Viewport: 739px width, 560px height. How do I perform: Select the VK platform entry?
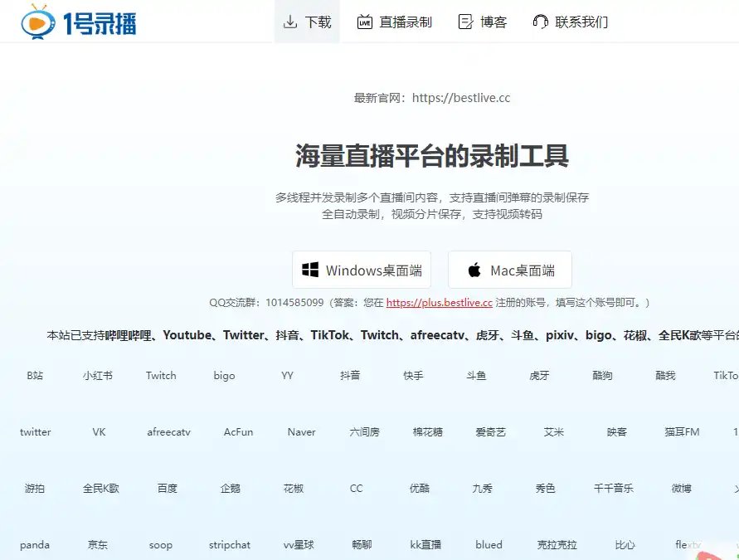click(x=99, y=431)
